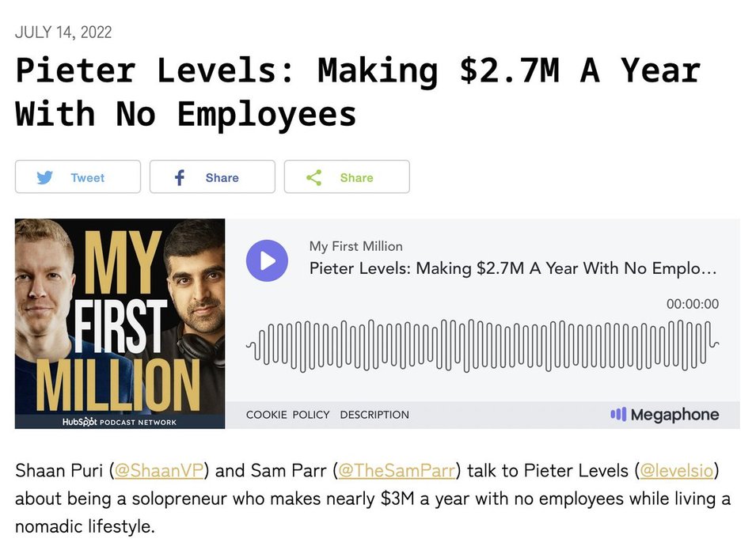This screenshot has height=554, width=756.
Task: Click the 00:00:00 playback timestamp
Action: point(692,304)
